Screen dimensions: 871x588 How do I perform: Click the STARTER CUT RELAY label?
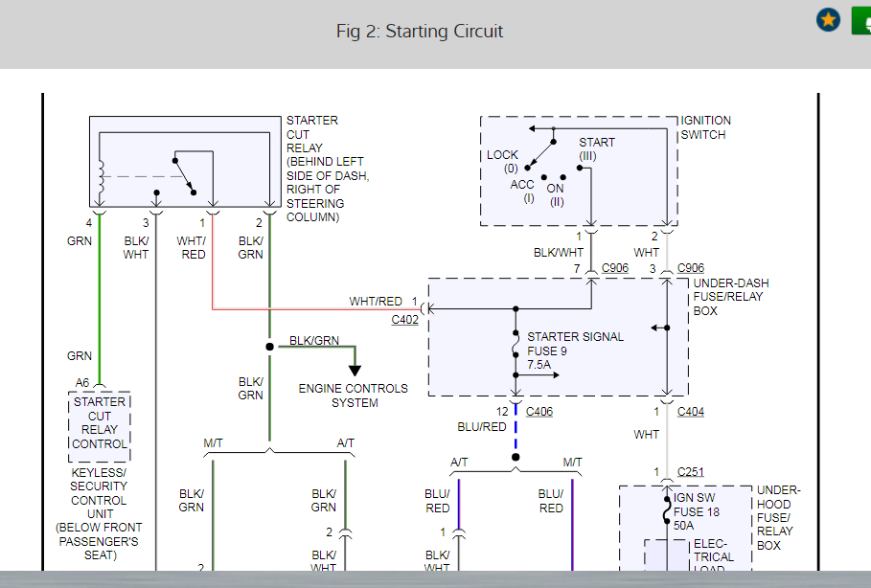coord(327,169)
